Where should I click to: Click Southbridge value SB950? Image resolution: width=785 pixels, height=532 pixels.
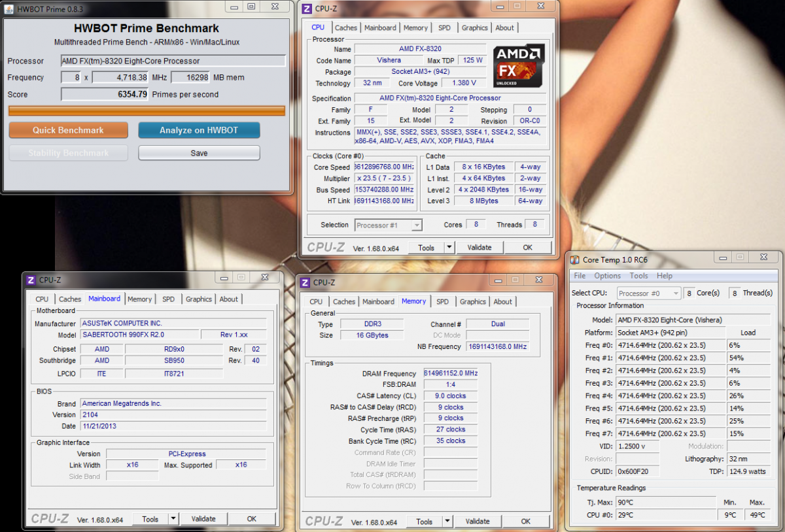tap(173, 360)
